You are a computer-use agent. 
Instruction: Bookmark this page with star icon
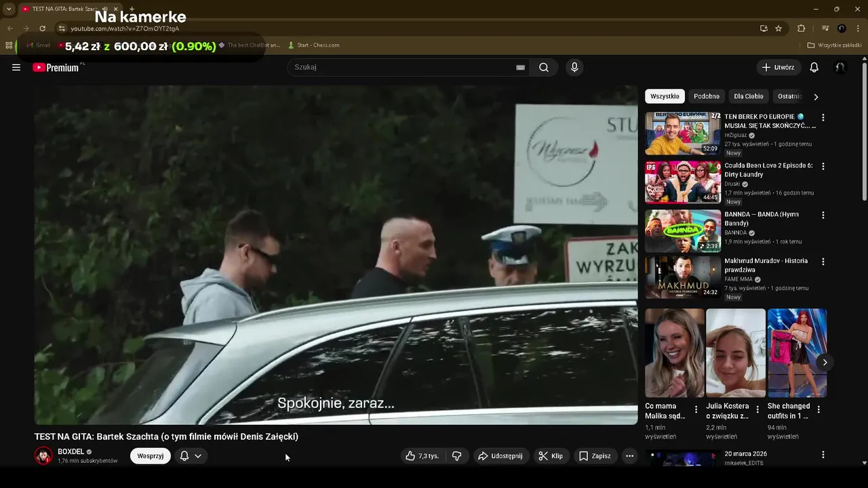[x=778, y=28]
